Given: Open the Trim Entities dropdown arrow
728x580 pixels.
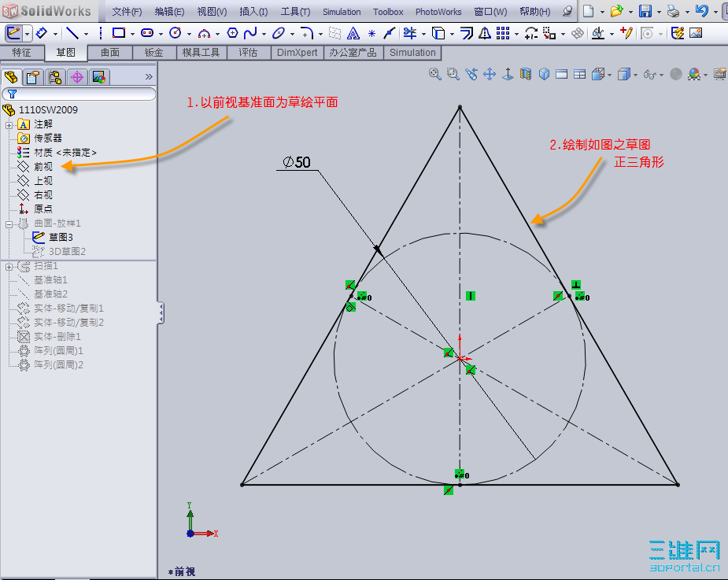Looking at the screenshot, I should click(x=423, y=34).
